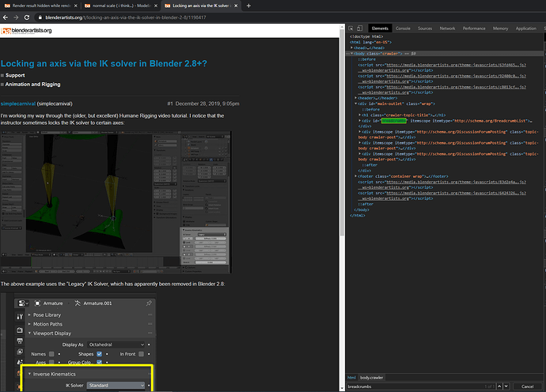Reload the page with the refresh icon
The width and height of the screenshot is (546, 392).
pos(27,17)
